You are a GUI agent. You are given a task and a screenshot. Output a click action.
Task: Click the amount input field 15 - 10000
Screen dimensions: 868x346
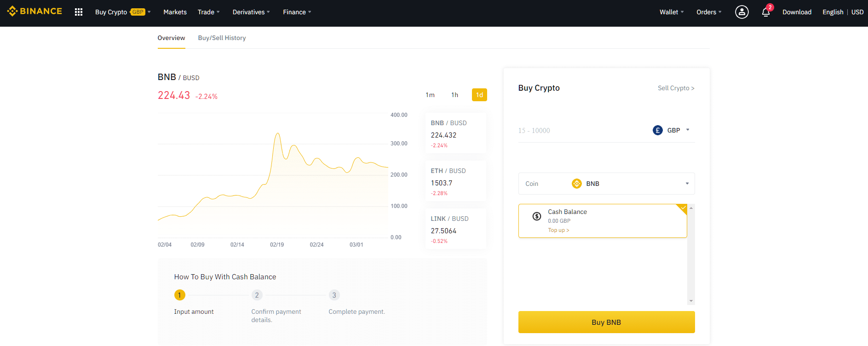point(582,131)
